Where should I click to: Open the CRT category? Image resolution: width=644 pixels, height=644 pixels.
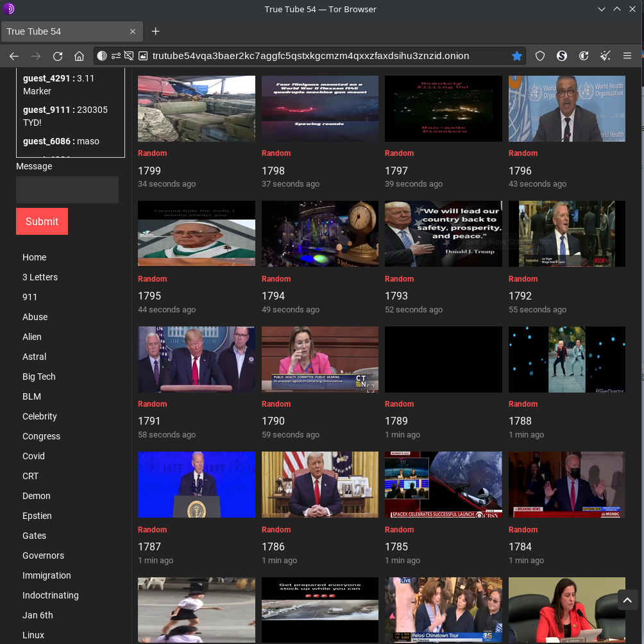(x=30, y=476)
